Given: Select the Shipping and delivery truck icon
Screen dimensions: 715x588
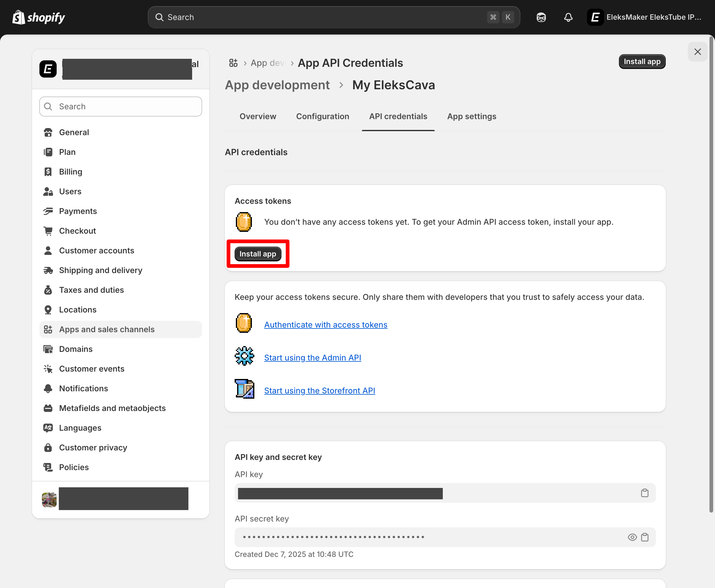Looking at the screenshot, I should tap(48, 270).
